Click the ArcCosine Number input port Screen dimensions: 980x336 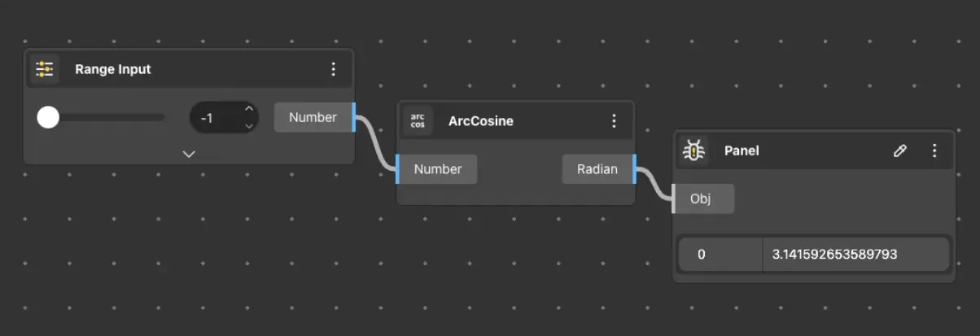[x=436, y=169]
